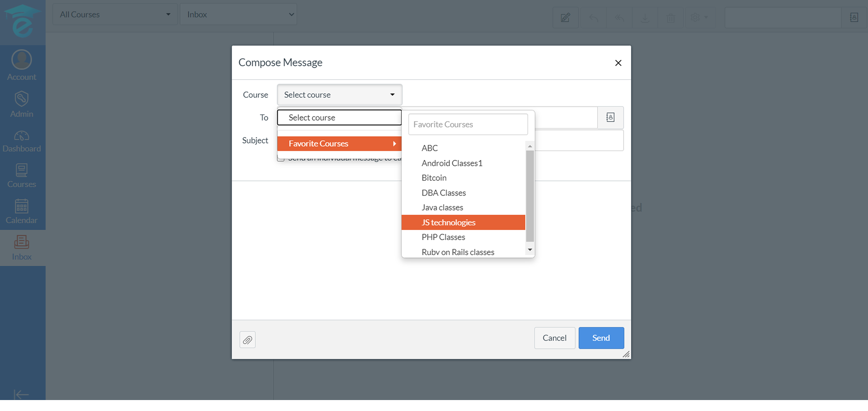Go to the Admin sidebar icon
This screenshot has height=411, width=868.
(x=21, y=104)
